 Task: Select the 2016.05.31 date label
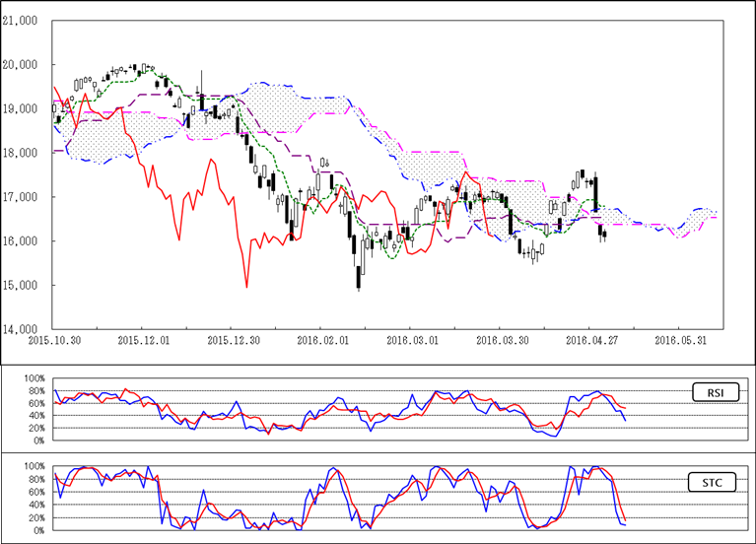(680, 340)
